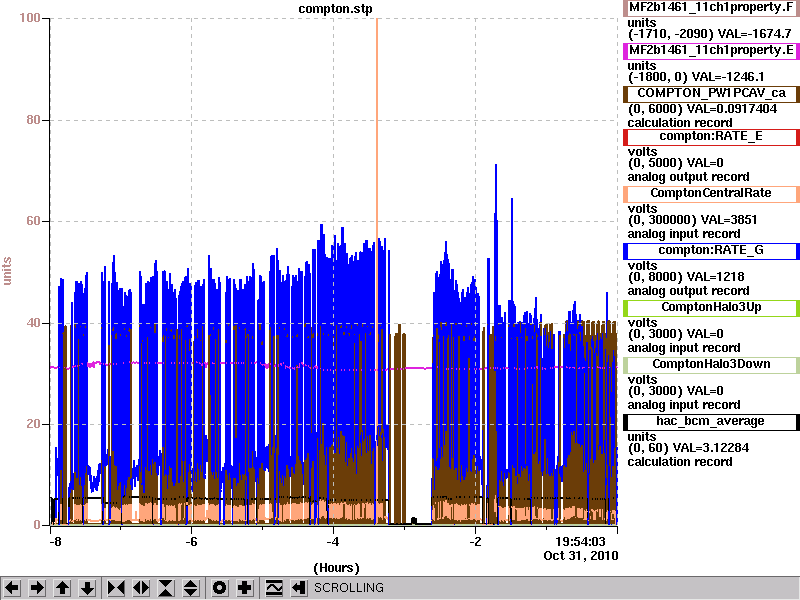Pan the plot right with right arrow
The width and height of the screenshot is (800, 600).
[37, 588]
